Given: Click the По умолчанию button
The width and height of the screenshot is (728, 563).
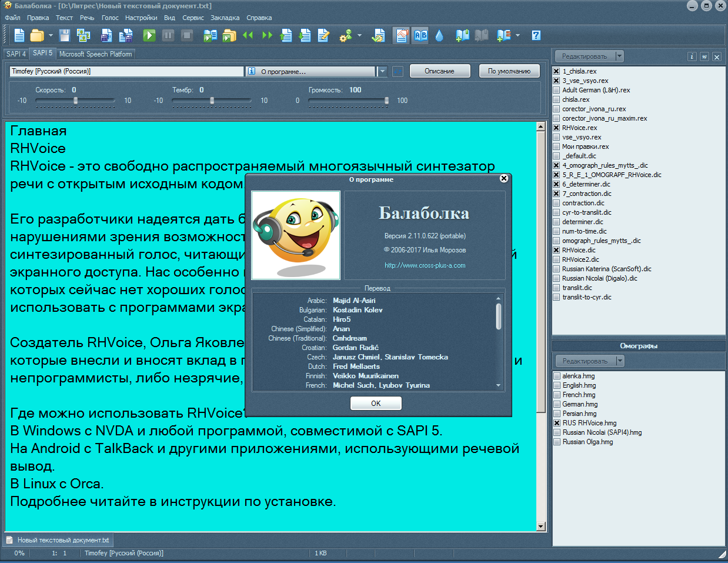Looking at the screenshot, I should (509, 71).
